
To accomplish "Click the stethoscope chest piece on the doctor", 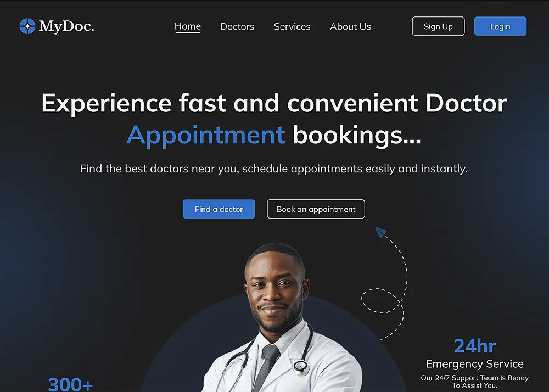I will tap(300, 366).
